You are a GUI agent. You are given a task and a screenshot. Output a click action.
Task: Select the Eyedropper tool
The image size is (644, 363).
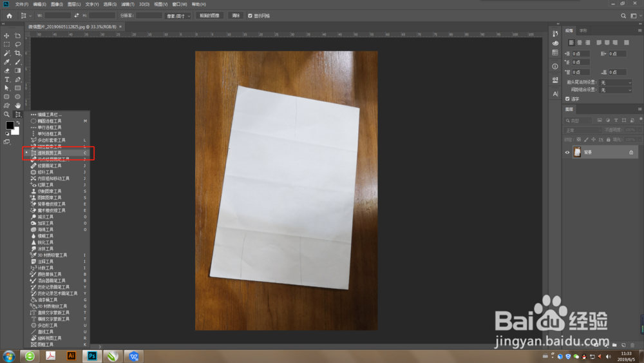pos(6,62)
